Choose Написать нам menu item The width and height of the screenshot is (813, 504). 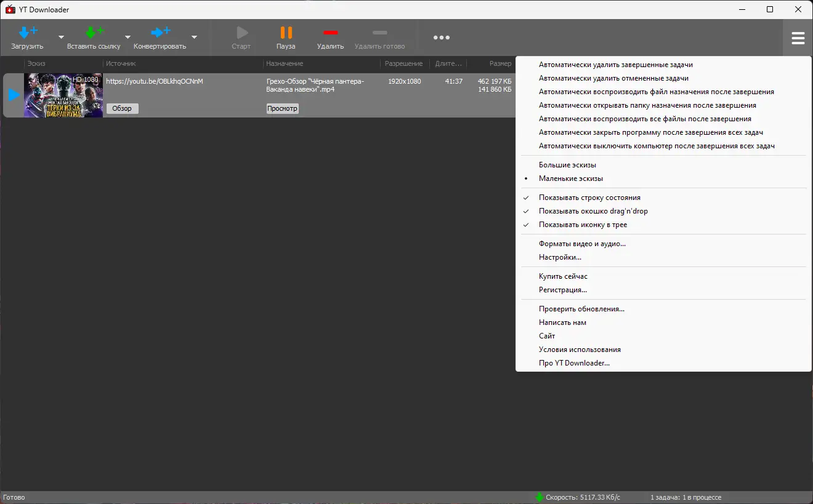(663, 322)
